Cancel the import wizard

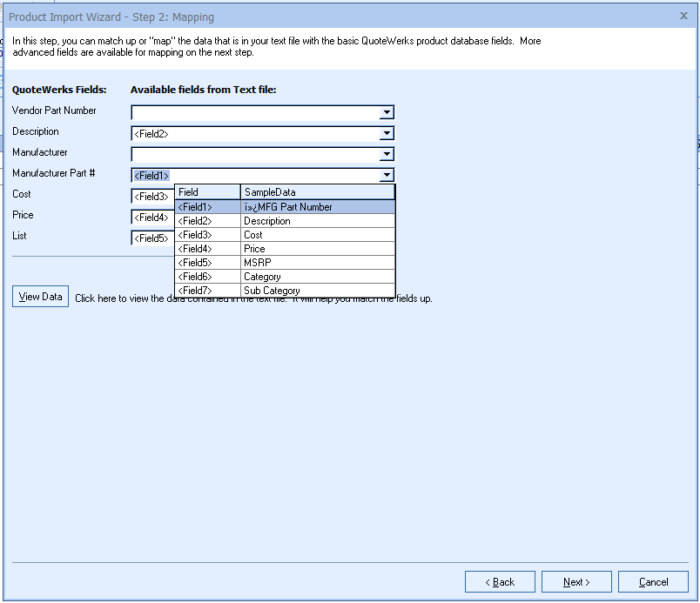coord(653,582)
